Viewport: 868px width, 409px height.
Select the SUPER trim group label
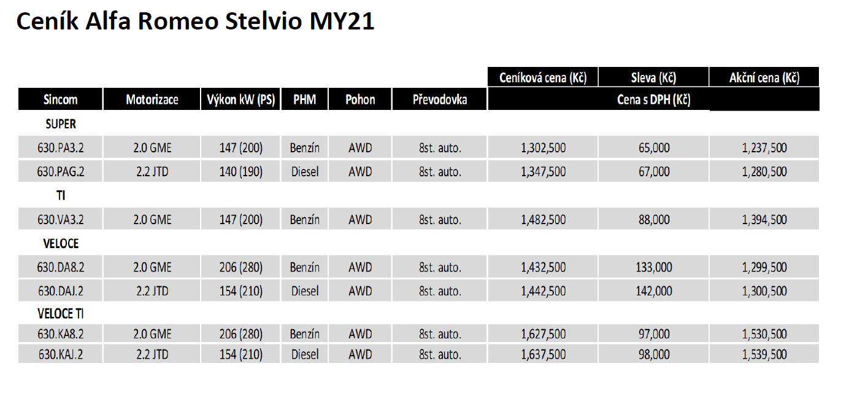61,124
